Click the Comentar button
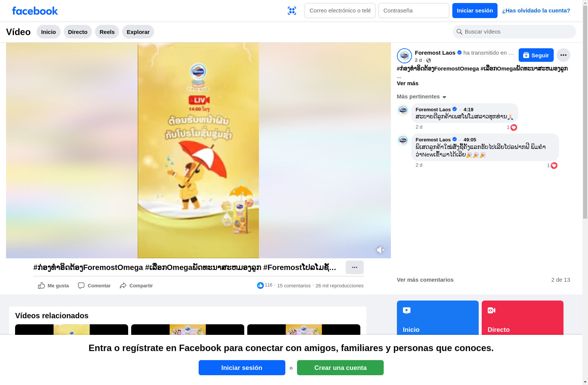This screenshot has height=385, width=588. pyautogui.click(x=94, y=285)
